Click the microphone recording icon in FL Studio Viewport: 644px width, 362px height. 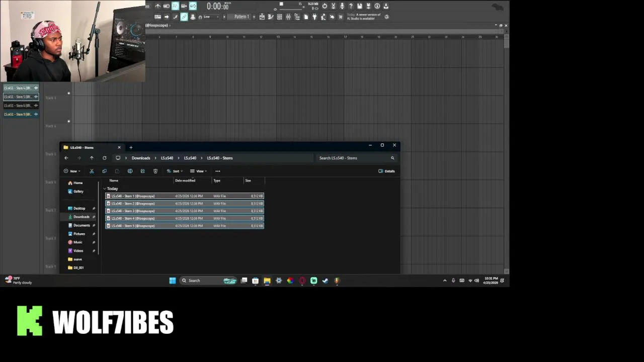pos(342,6)
